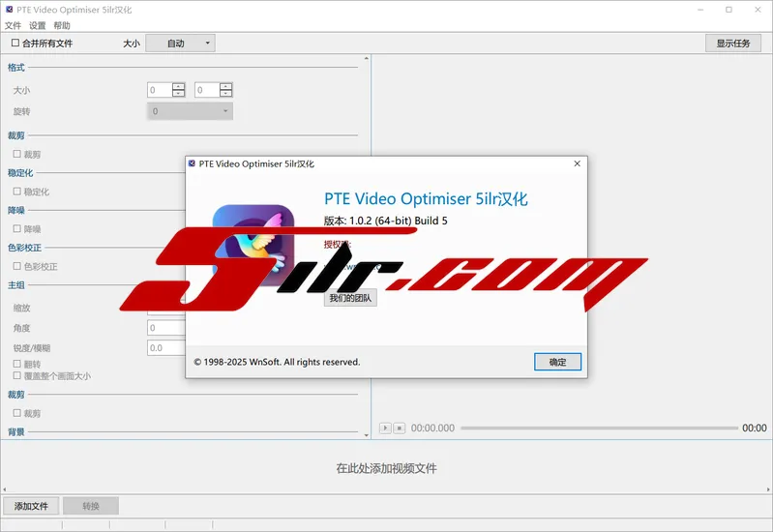The height and width of the screenshot is (532, 773).
Task: Maximize the main window
Action: (x=728, y=10)
